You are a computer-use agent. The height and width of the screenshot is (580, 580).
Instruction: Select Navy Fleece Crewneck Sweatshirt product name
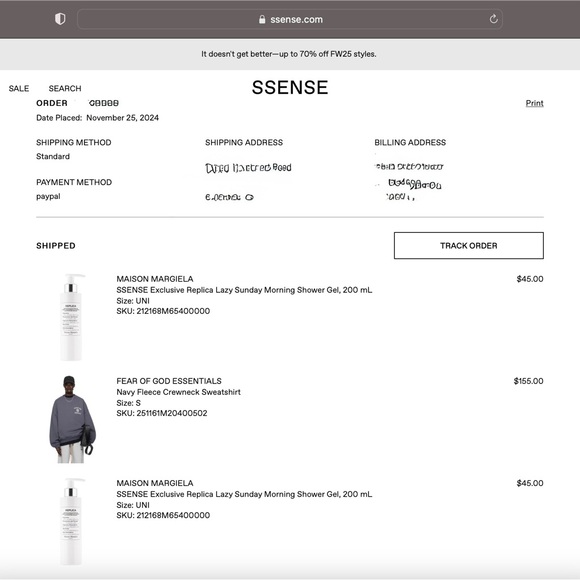tap(179, 392)
